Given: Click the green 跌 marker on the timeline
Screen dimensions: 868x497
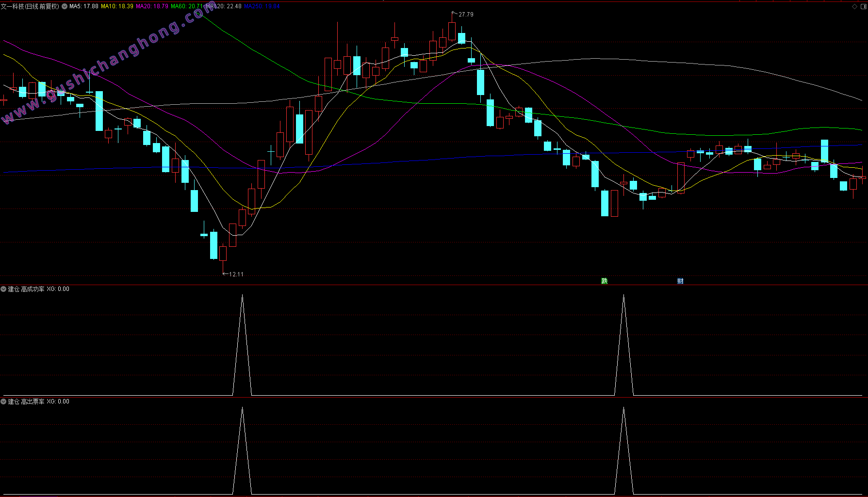Looking at the screenshot, I should click(604, 281).
